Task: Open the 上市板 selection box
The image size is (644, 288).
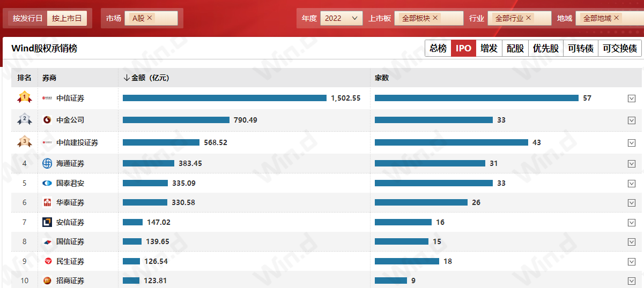Action: click(x=429, y=18)
